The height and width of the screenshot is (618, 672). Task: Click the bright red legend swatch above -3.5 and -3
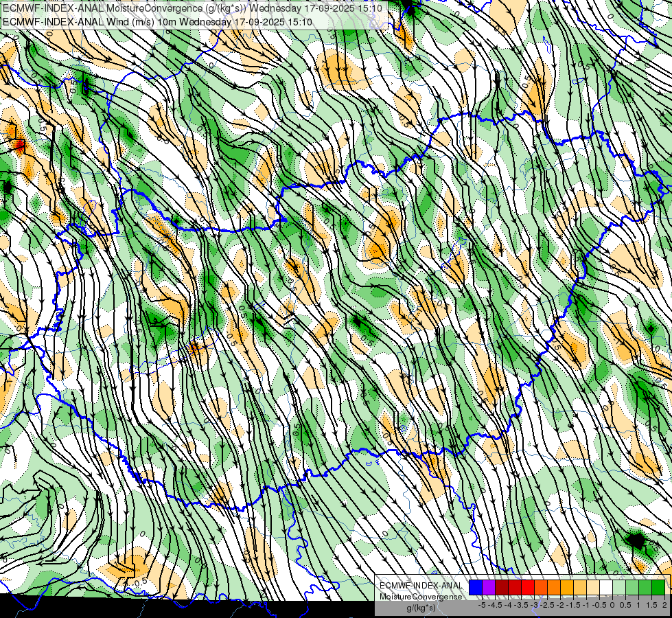(x=528, y=587)
